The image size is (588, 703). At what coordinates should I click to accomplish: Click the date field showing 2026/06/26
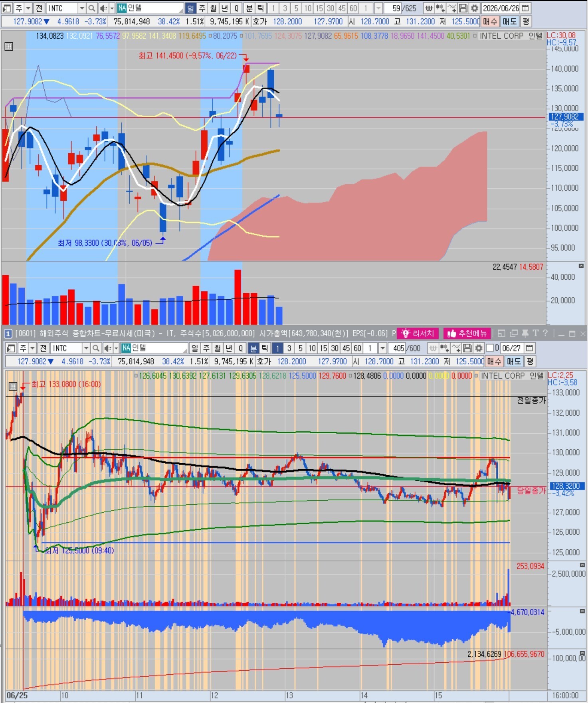(x=501, y=8)
